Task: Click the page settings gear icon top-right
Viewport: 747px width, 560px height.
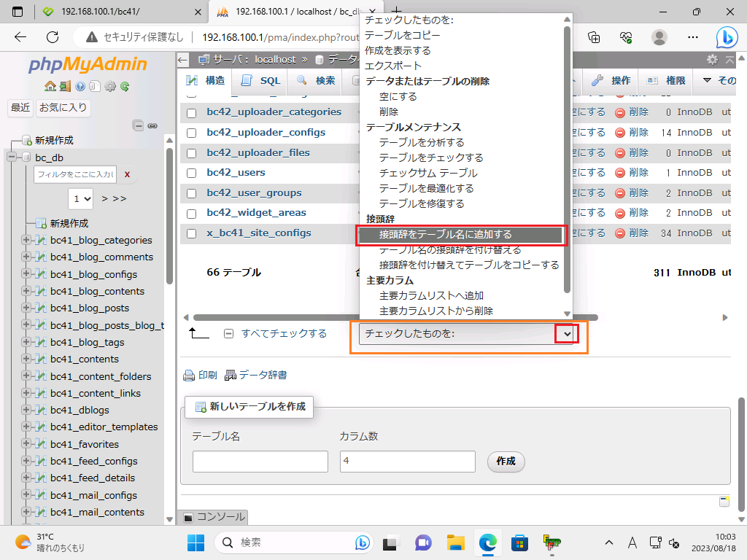Action: pyautogui.click(x=712, y=60)
